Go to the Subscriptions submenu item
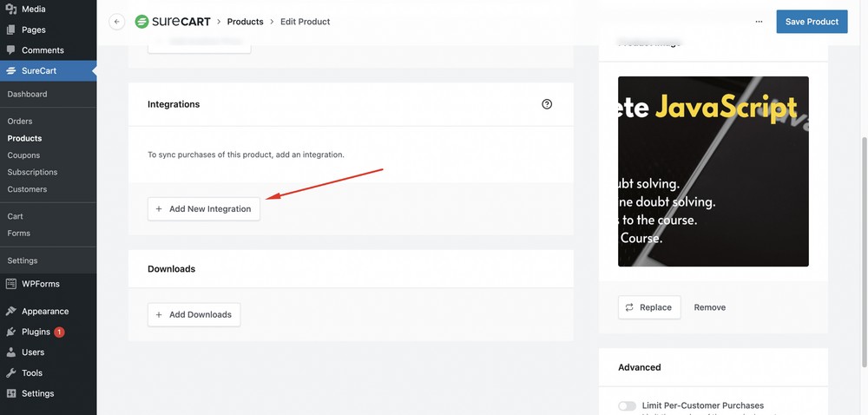This screenshot has height=415, width=868. click(x=32, y=172)
